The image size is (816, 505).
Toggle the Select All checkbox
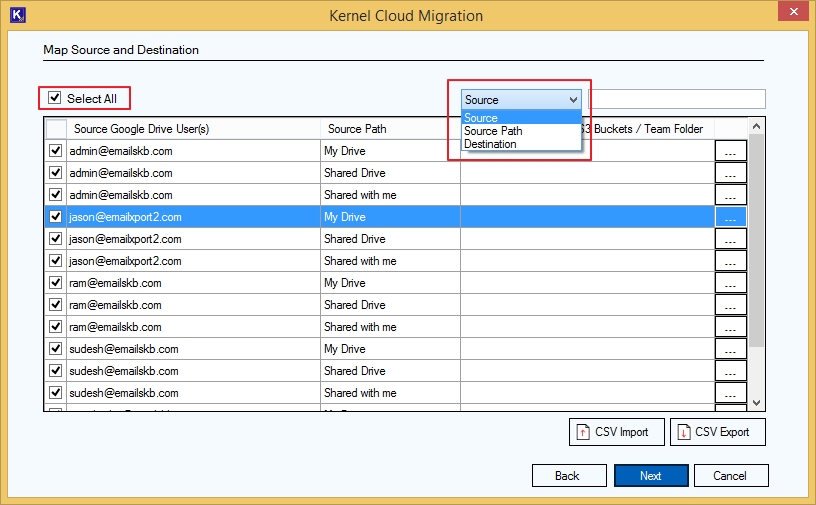[55, 98]
